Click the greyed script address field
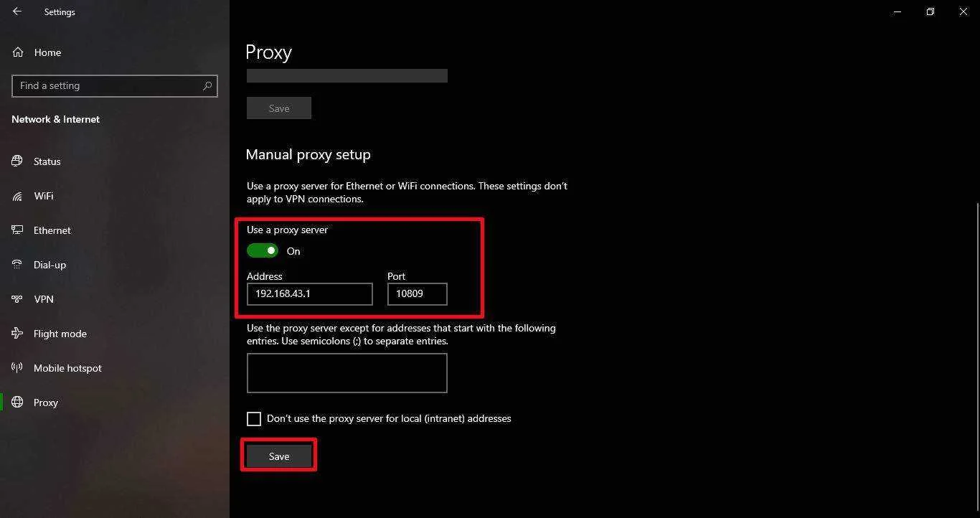 347,75
